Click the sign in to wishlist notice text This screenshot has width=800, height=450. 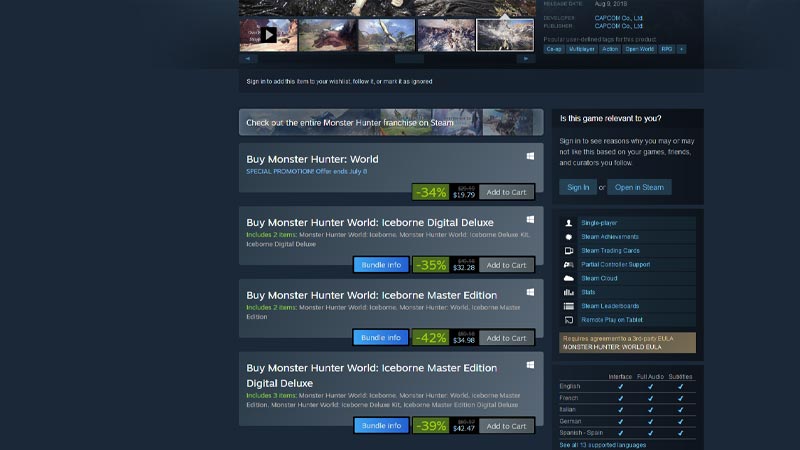pyautogui.click(x=339, y=82)
